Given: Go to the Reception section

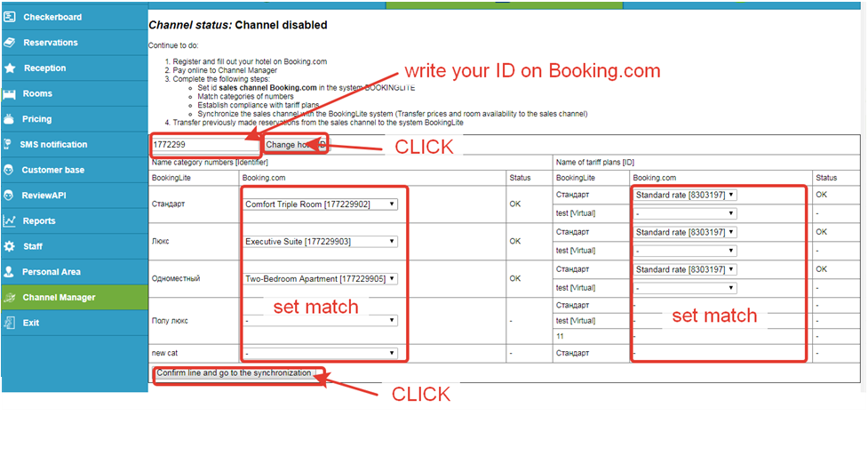Looking at the screenshot, I should [75, 68].
